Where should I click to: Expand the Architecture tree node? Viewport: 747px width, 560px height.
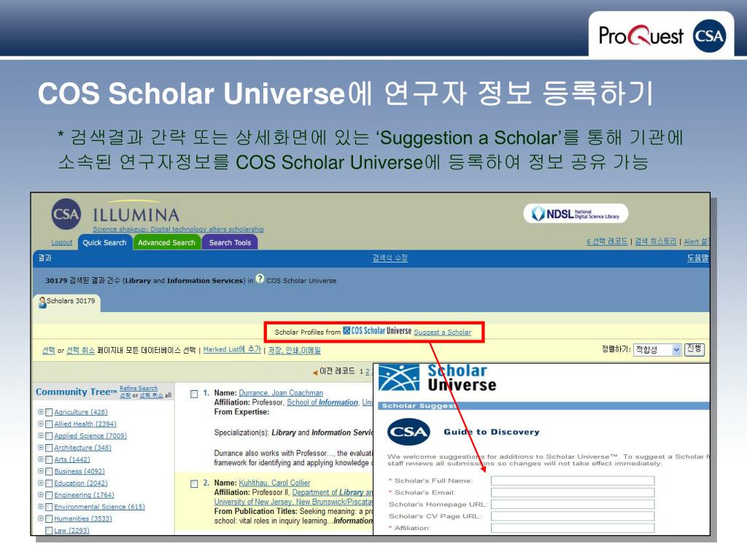pos(41,448)
